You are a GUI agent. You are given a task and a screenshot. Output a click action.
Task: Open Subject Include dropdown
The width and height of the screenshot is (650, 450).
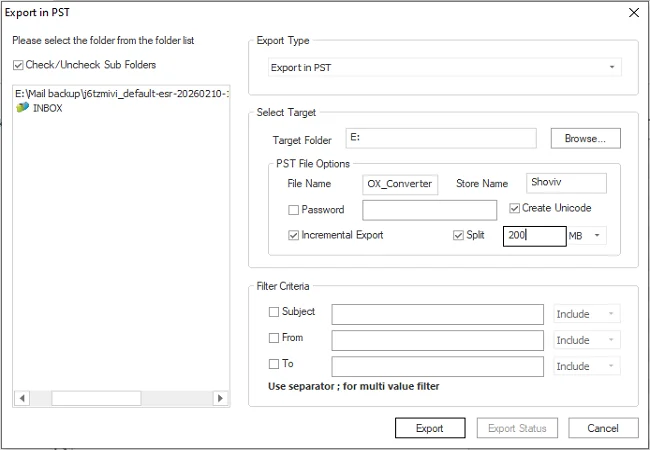pos(587,314)
